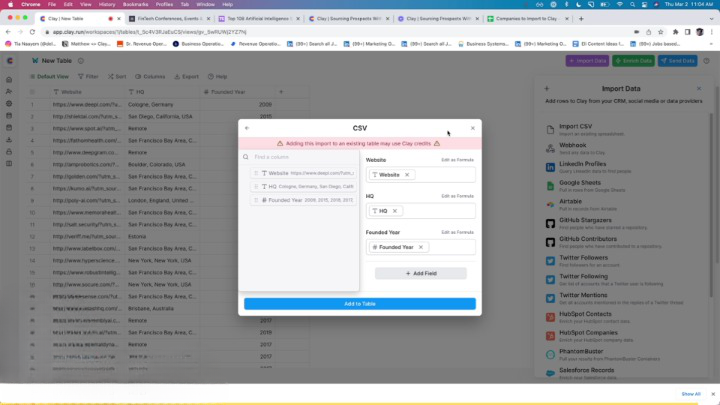Select Salesforce Records import source
This screenshot has height=405, width=720.
(624, 373)
